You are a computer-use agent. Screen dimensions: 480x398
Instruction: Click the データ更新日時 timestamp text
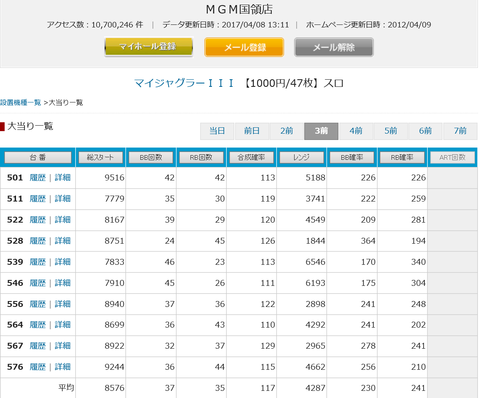tap(226, 25)
